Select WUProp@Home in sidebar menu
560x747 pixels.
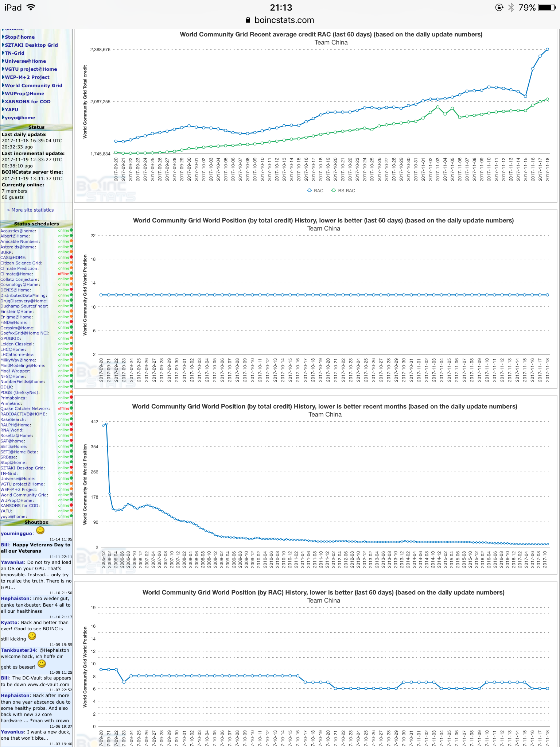[24, 93]
